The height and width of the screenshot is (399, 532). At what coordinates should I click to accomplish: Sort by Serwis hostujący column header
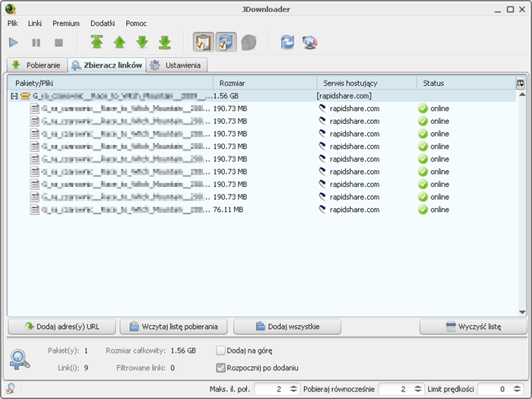tap(367, 83)
